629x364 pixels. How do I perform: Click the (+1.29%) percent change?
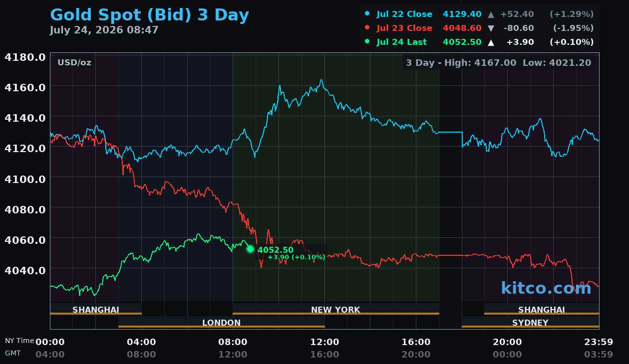(x=572, y=14)
